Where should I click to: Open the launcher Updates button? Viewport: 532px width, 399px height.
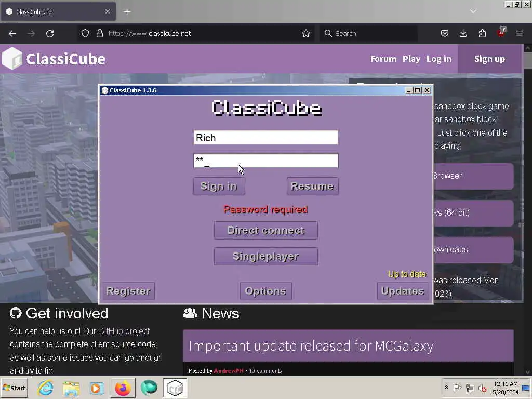[x=403, y=291]
